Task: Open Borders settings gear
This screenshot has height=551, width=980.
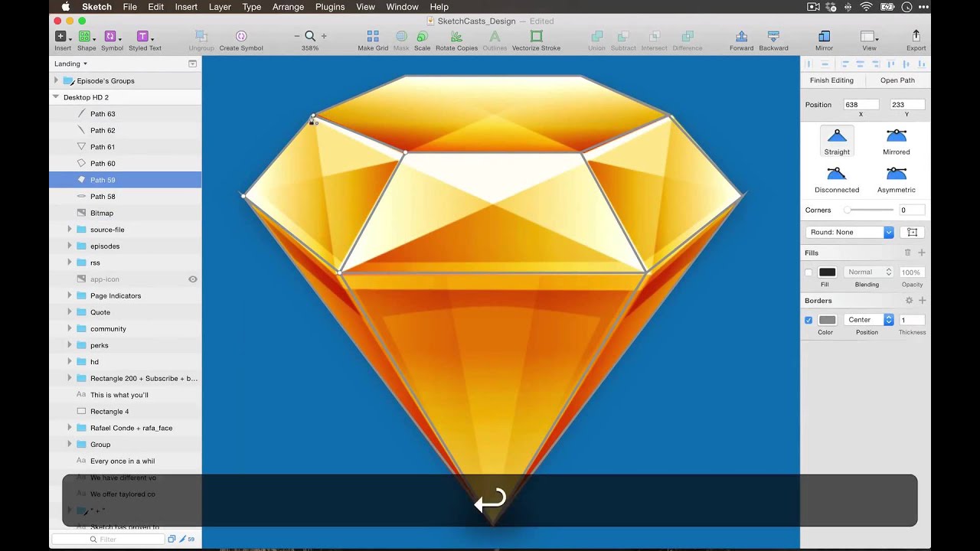Action: pos(909,301)
